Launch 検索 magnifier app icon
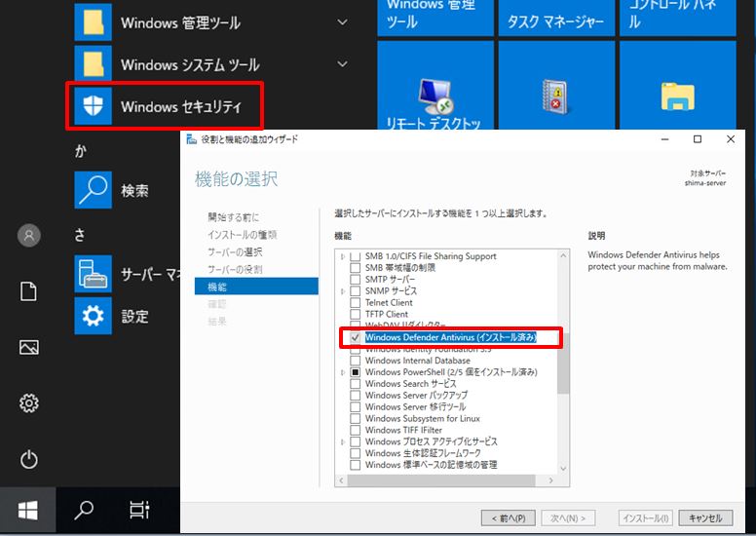The width and height of the screenshot is (756, 536). point(94,190)
